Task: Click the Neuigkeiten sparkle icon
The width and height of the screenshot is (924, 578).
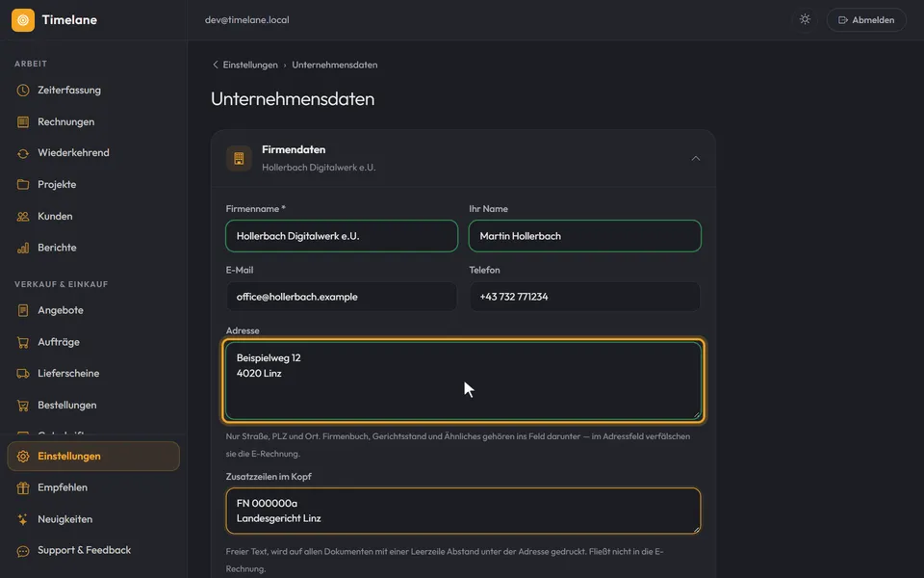Action: tap(23, 519)
